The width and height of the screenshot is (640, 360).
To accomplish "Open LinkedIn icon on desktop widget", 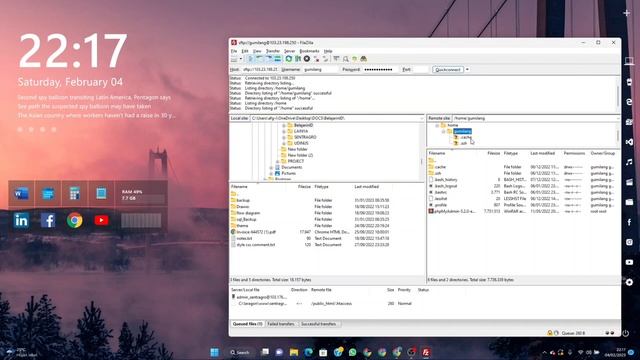I will [x=21, y=220].
